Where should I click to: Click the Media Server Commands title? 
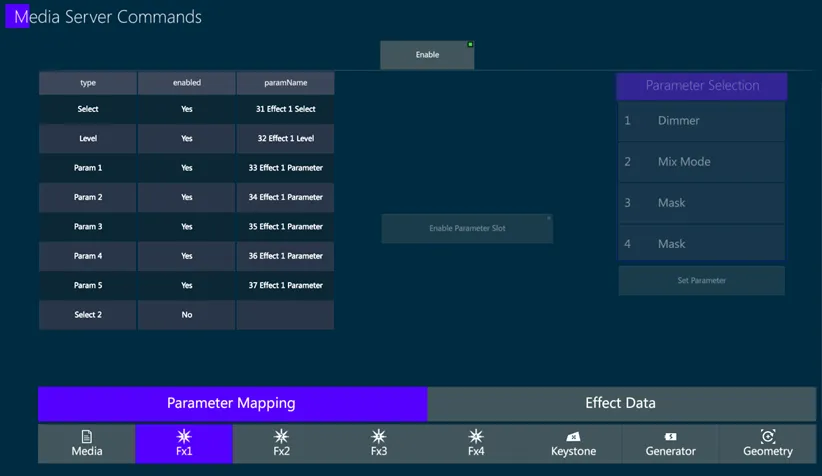click(108, 17)
